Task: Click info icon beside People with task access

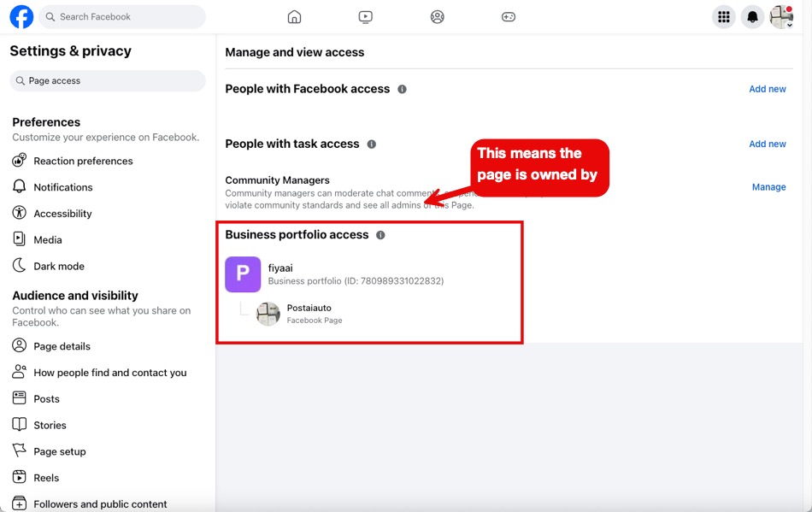Action: point(371,144)
